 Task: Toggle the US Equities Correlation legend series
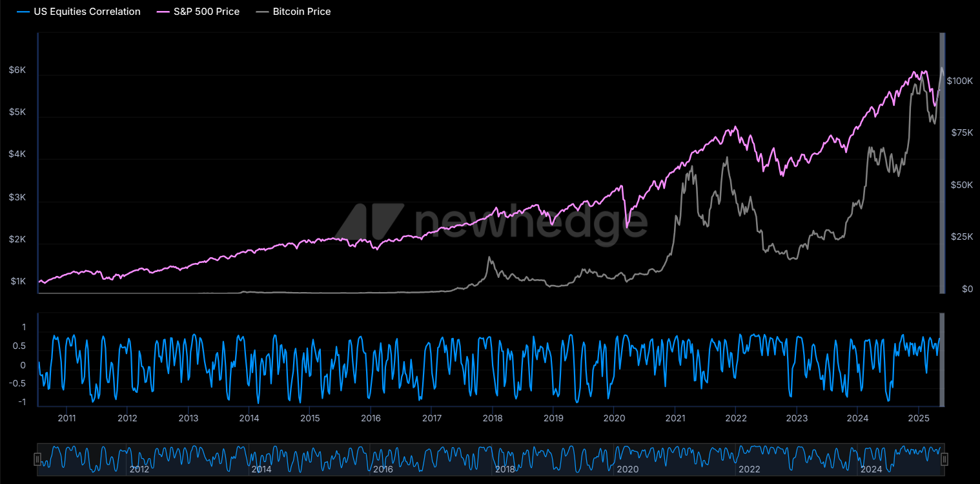point(79,12)
